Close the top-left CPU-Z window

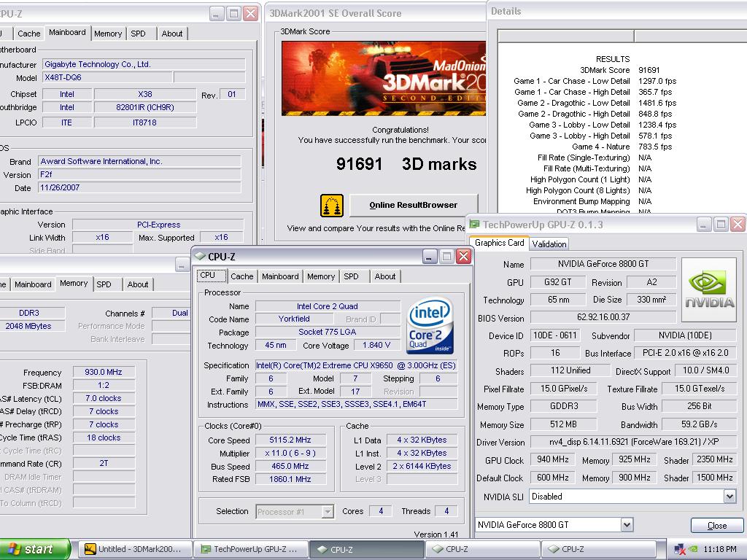251,13
